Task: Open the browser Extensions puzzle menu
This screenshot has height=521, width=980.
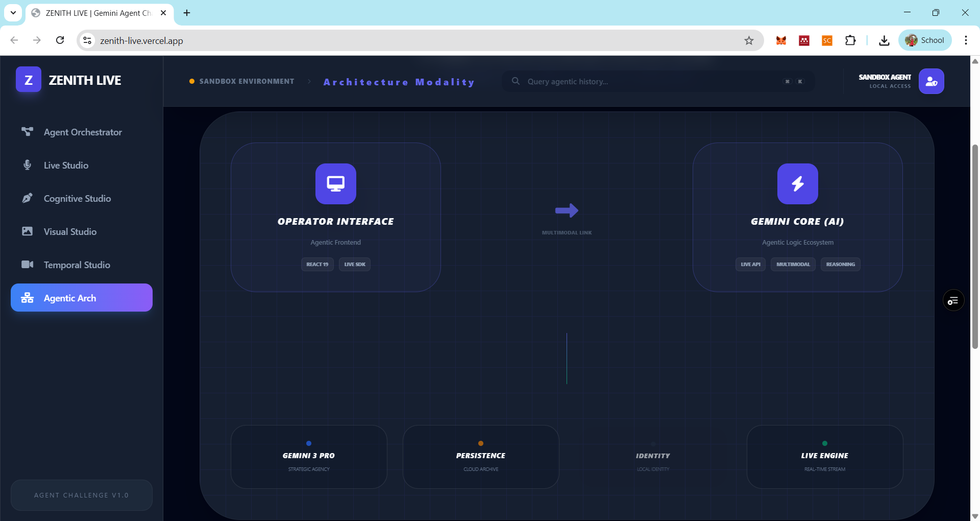Action: coord(850,40)
